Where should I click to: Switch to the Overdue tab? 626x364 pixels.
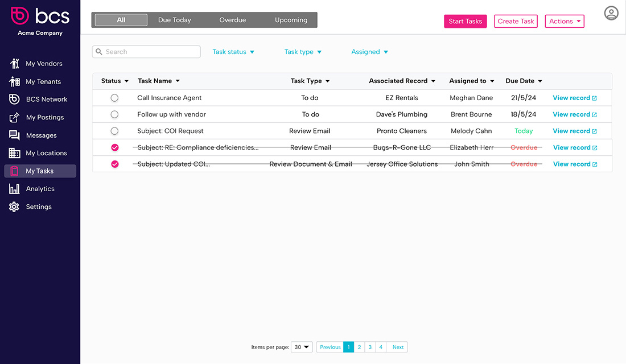click(232, 19)
